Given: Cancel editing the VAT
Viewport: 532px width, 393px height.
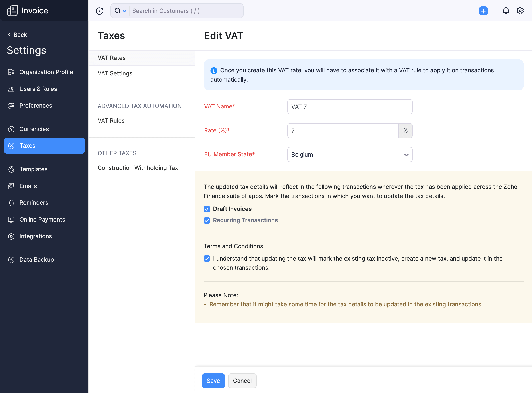Looking at the screenshot, I should click(242, 381).
